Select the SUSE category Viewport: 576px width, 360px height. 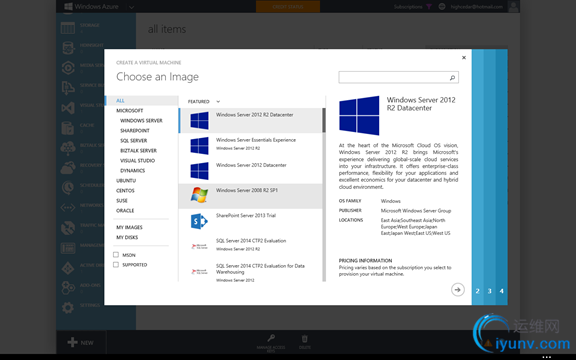[122, 201]
